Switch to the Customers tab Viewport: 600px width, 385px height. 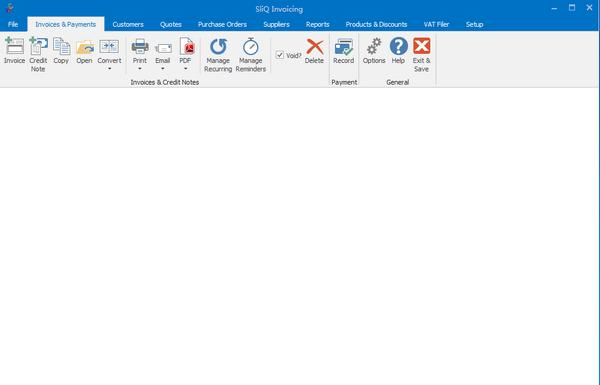[128, 24]
